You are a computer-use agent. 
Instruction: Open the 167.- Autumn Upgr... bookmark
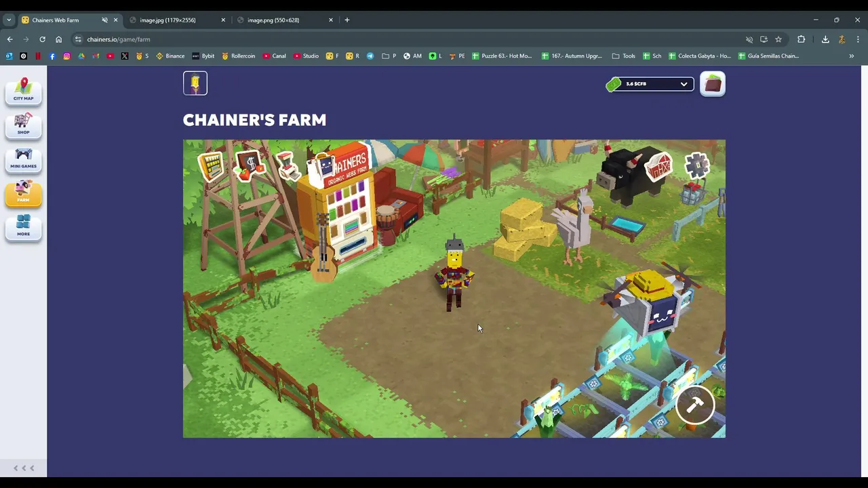(572, 56)
